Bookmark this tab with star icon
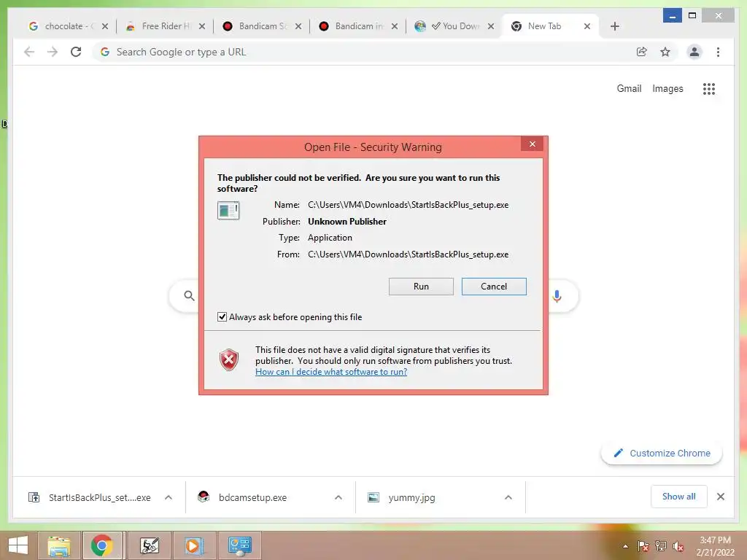 coord(665,52)
